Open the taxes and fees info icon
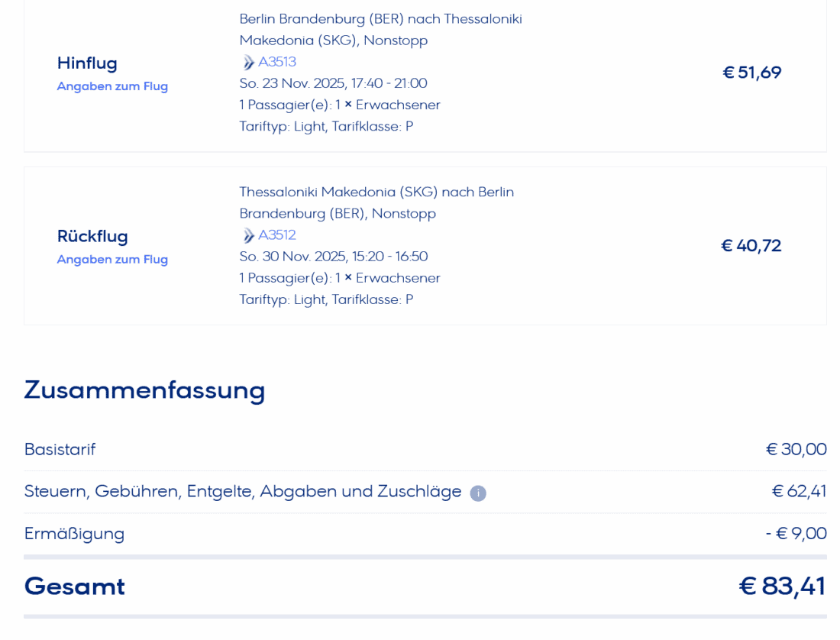This screenshot has width=840, height=640. click(478, 493)
